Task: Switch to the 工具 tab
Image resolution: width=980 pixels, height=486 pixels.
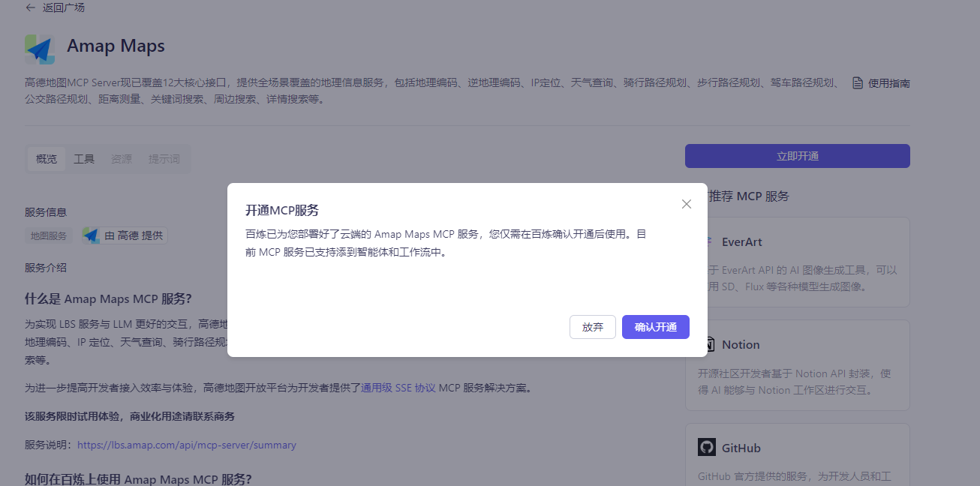Action: 84,159
